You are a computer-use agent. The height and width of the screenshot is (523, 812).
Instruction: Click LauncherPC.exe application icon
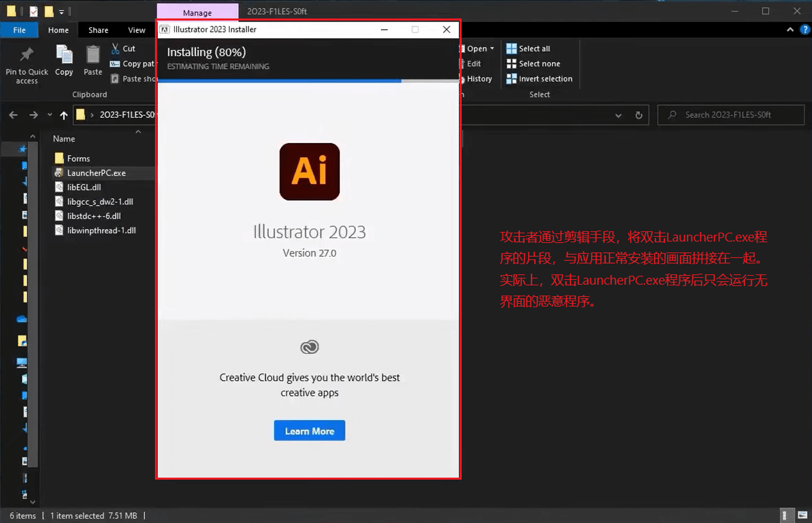[x=59, y=173]
